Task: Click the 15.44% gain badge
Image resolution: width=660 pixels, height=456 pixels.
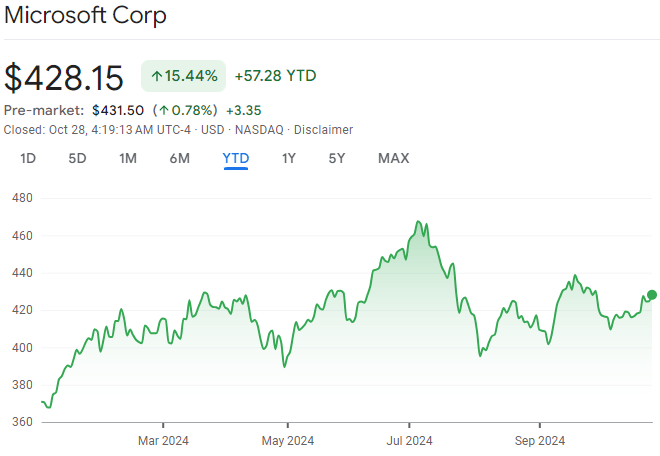Action: pyautogui.click(x=184, y=76)
